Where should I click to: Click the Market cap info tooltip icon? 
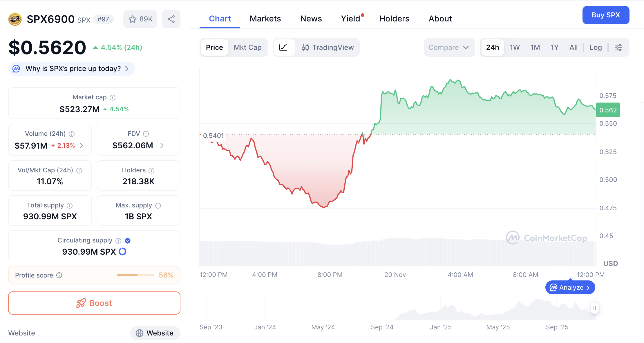tap(112, 97)
